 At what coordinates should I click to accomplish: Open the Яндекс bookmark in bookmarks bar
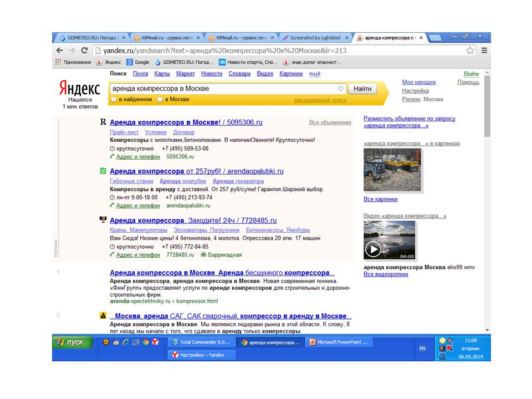[x=109, y=62]
